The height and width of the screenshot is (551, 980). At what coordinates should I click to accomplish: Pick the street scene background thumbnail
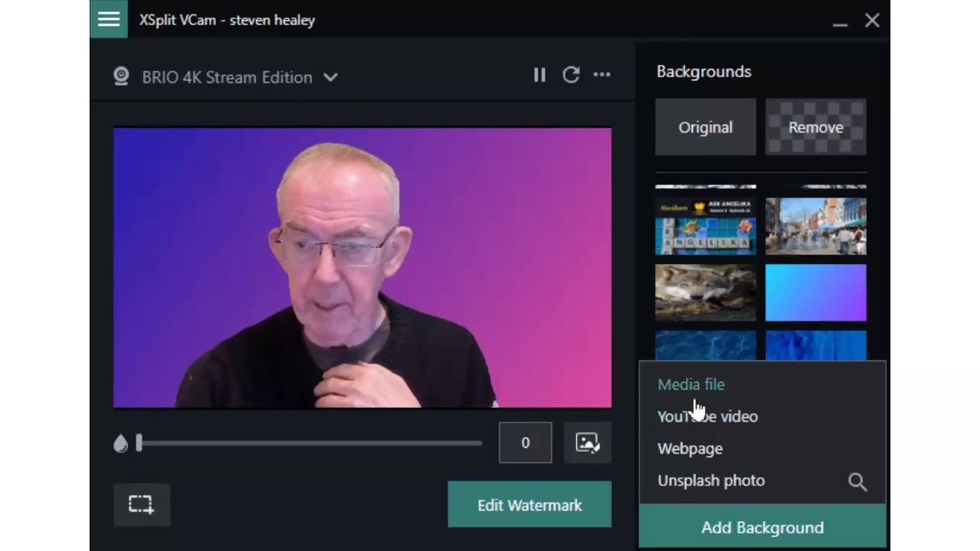[x=815, y=226]
